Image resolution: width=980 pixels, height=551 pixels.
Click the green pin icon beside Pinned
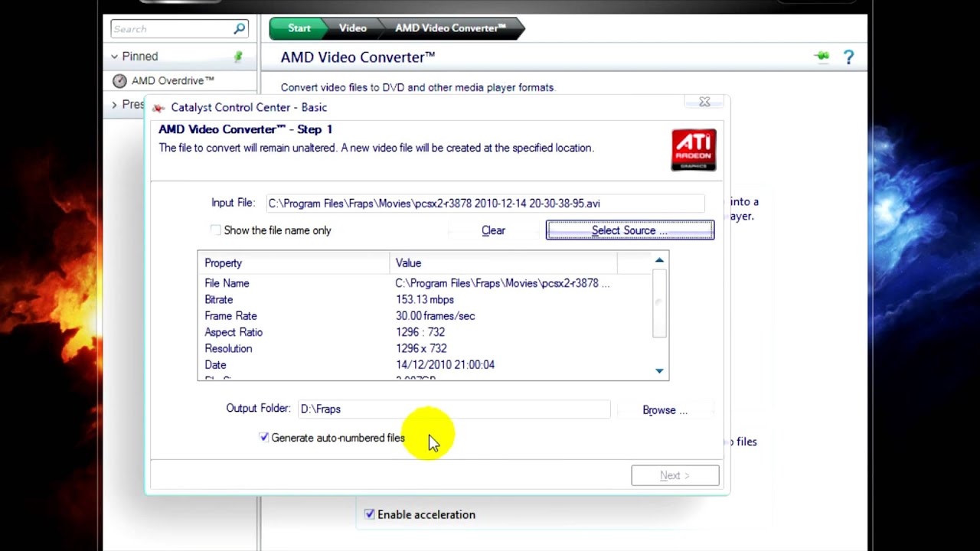(x=238, y=57)
